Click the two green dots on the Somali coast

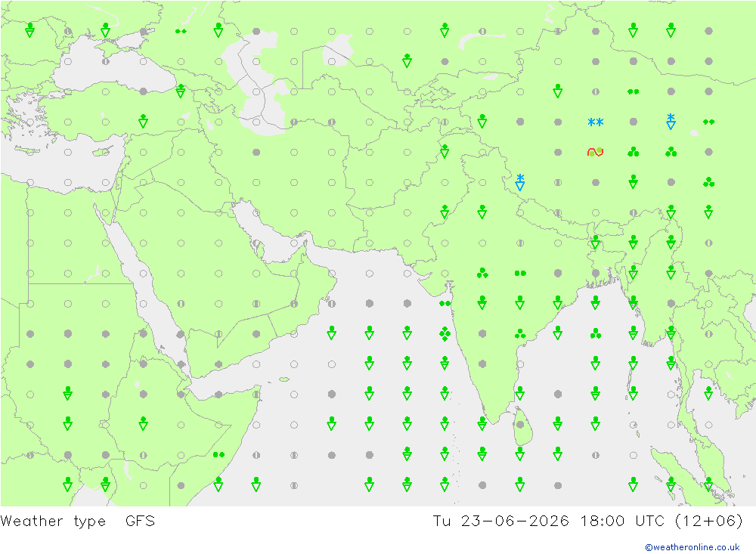[x=218, y=455]
